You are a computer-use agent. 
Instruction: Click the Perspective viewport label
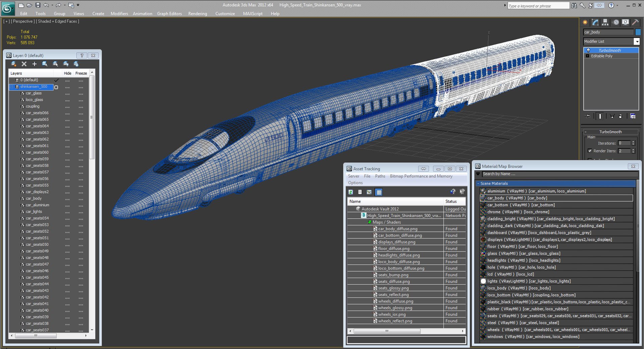pos(22,21)
